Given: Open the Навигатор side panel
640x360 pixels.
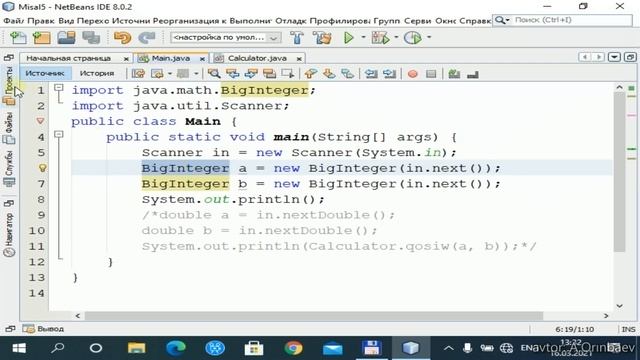Looking at the screenshot, I should (x=9, y=235).
